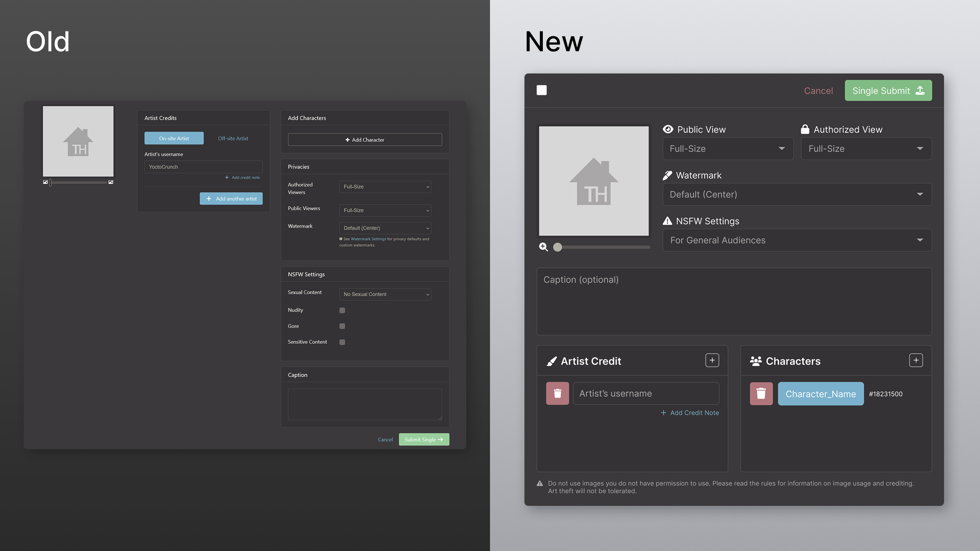The height and width of the screenshot is (551, 980).
Task: Click the Add another artist button
Action: tap(231, 199)
